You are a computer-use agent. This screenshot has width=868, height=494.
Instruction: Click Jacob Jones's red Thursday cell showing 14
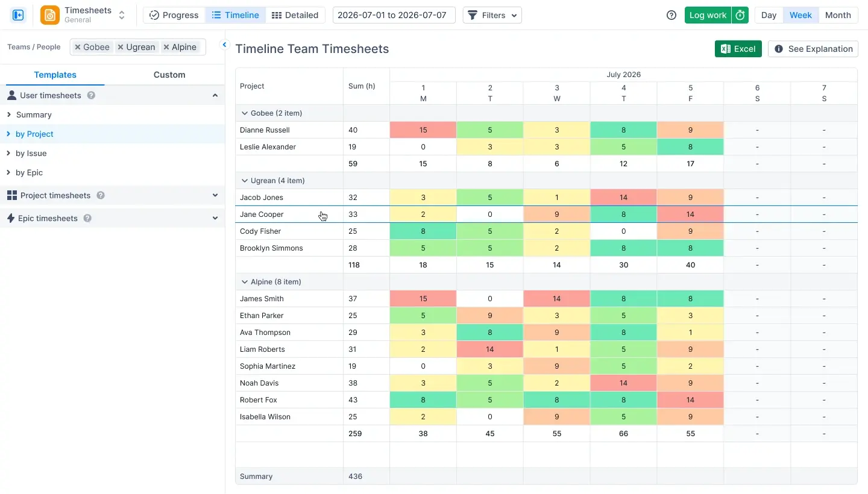point(623,197)
